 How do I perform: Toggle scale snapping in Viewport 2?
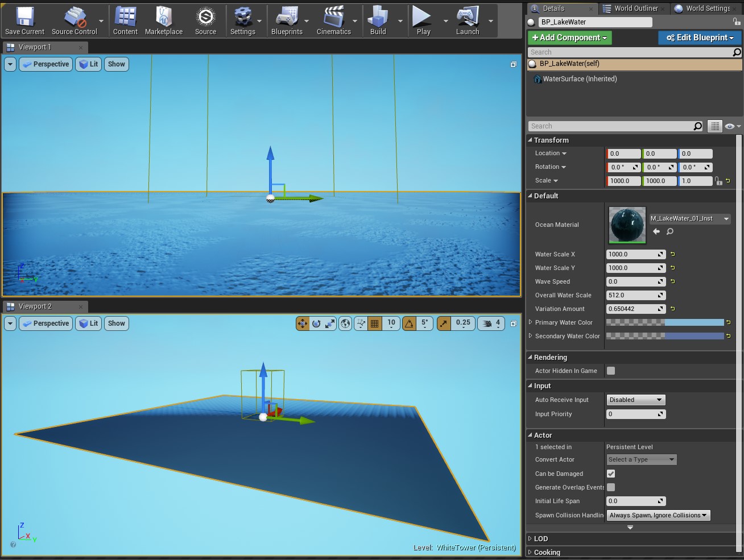(444, 323)
